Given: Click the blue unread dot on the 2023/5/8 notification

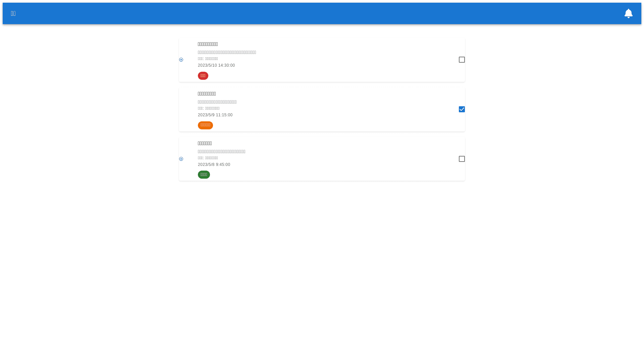Looking at the screenshot, I should coord(181,159).
